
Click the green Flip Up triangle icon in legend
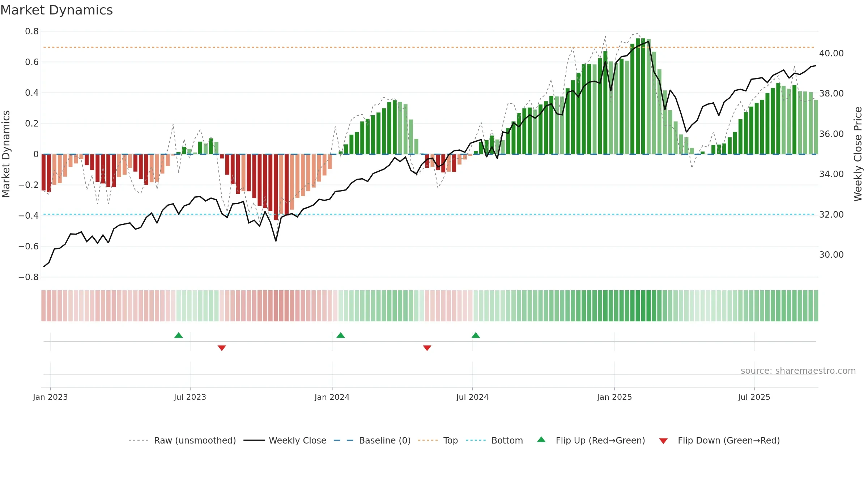(541, 440)
